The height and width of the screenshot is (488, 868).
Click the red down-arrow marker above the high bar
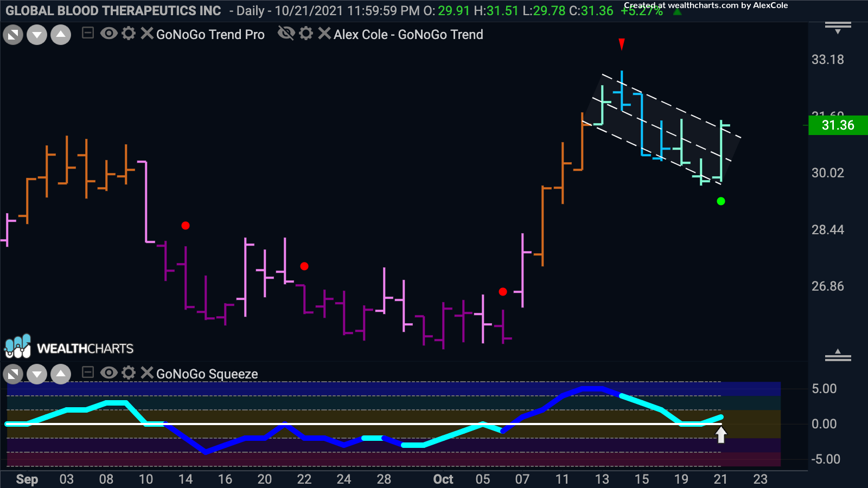coord(622,44)
